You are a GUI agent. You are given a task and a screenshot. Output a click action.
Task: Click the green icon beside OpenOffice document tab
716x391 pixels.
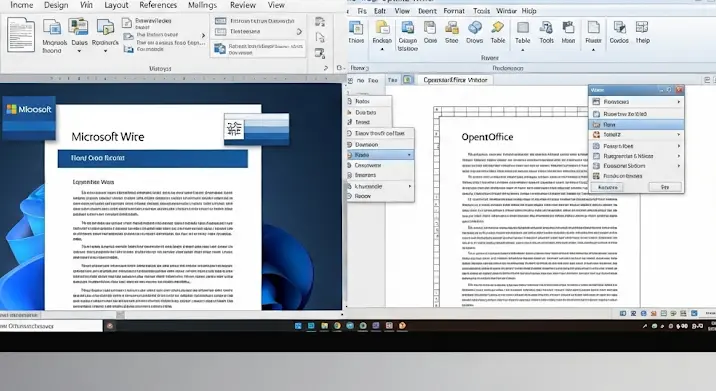tap(407, 80)
